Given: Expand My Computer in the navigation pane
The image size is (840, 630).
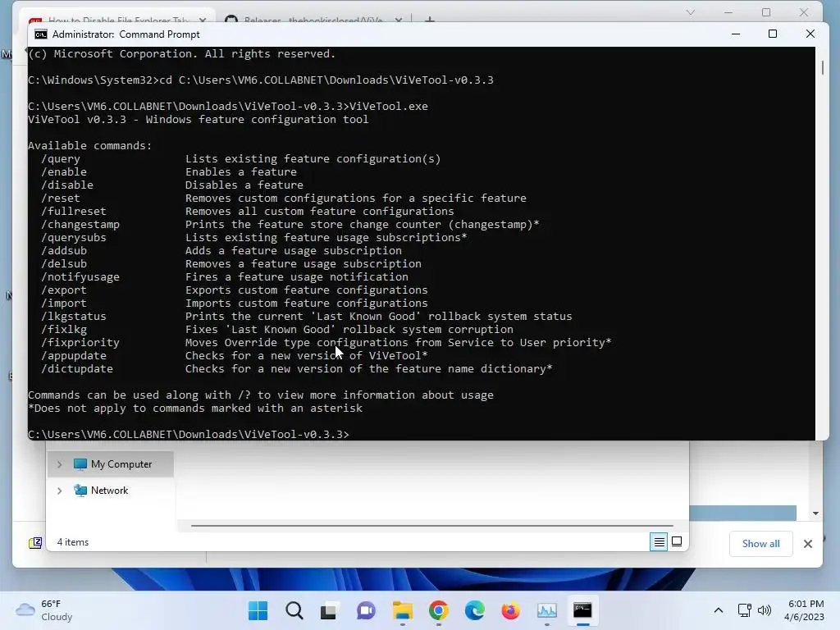Looking at the screenshot, I should 59,464.
